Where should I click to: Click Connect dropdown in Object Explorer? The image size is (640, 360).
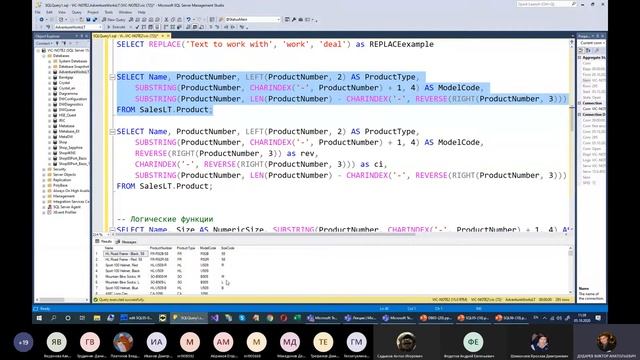44,43
